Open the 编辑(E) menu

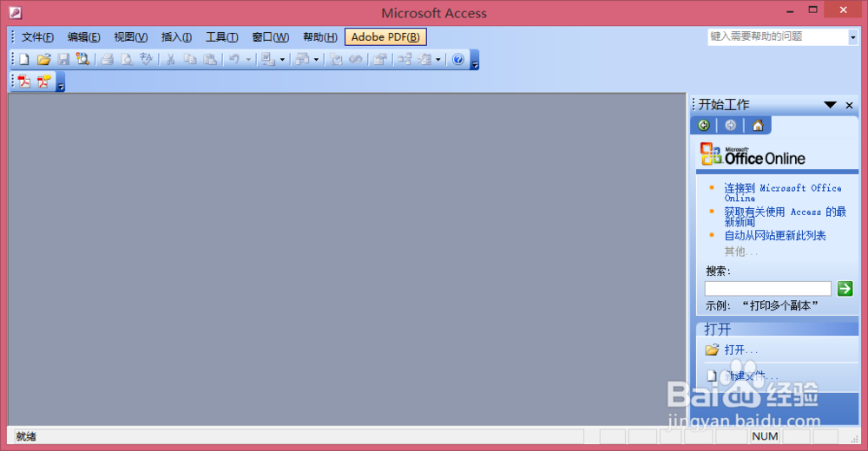tap(83, 37)
